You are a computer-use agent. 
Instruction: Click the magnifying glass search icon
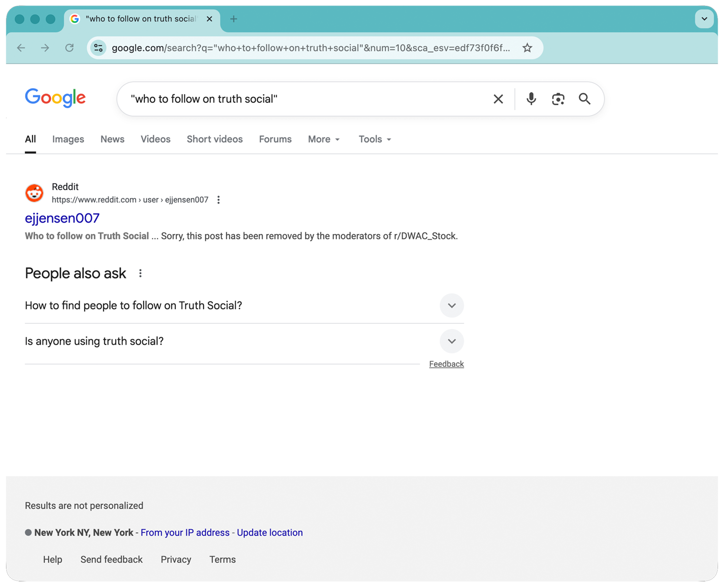pyautogui.click(x=584, y=99)
